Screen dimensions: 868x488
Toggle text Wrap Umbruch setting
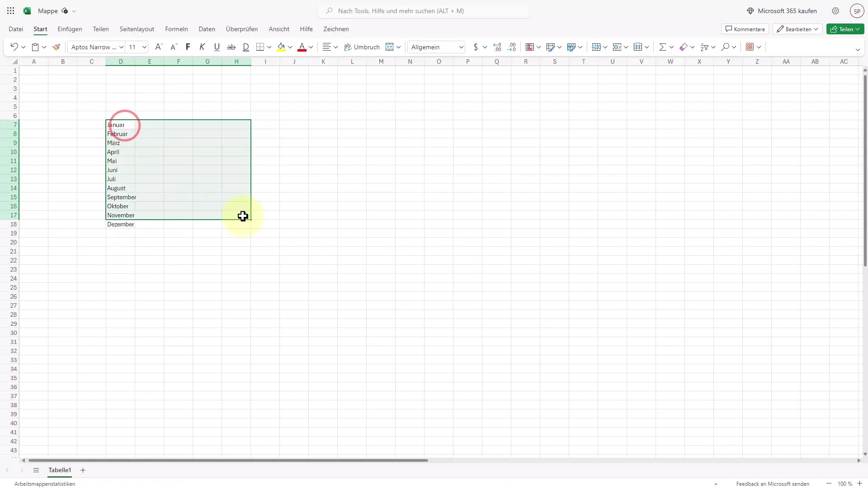pos(361,47)
